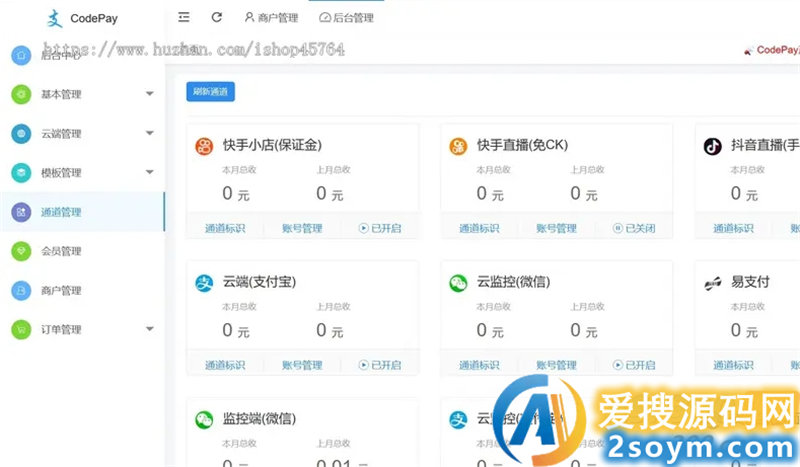The height and width of the screenshot is (467, 800).
Task: Open 通道标识 for 快手小店(保证金)
Action: tap(225, 229)
